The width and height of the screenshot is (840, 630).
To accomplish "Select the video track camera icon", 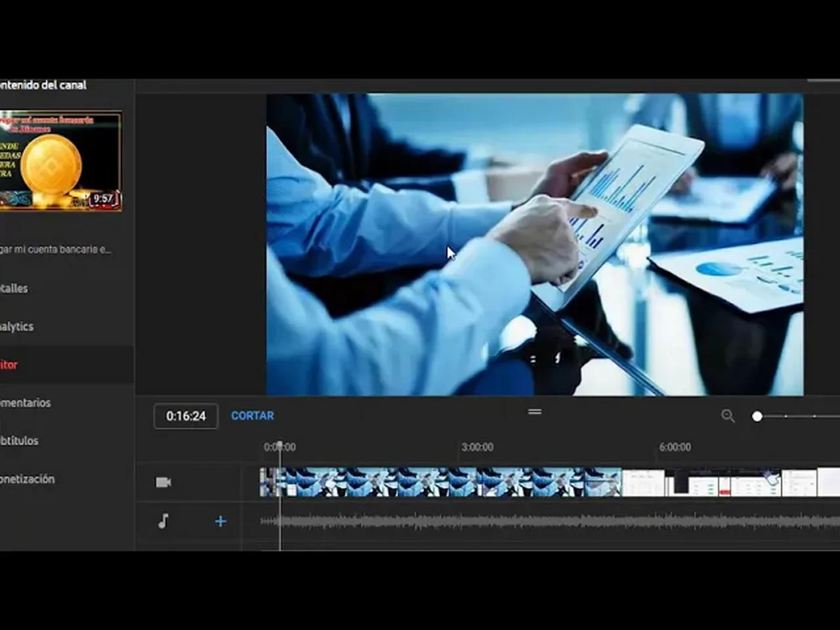I will [163, 482].
